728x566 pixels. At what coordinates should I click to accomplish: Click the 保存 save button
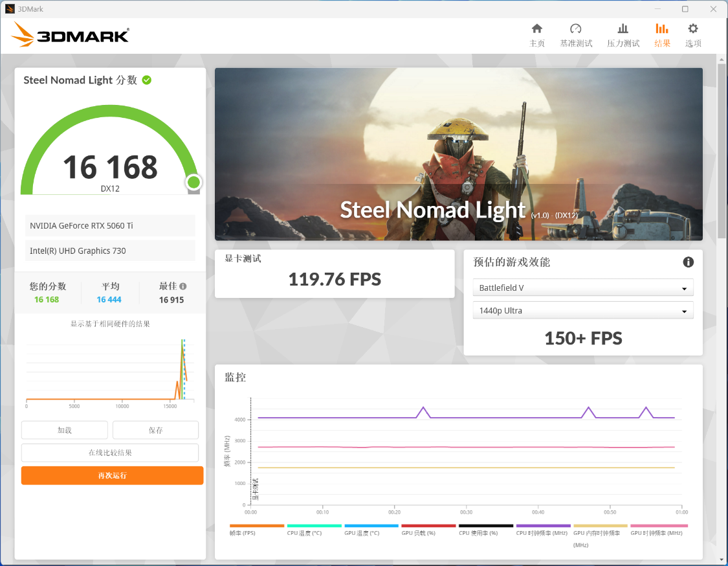[155, 430]
